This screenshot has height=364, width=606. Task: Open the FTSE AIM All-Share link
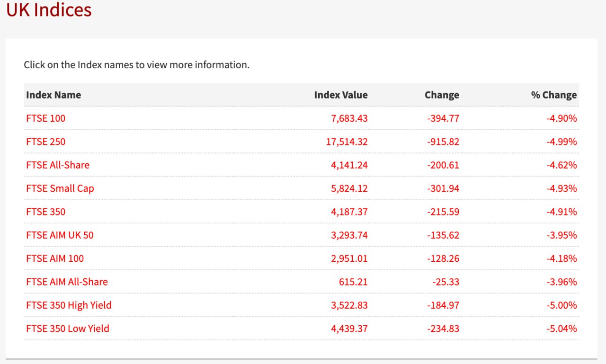67,282
